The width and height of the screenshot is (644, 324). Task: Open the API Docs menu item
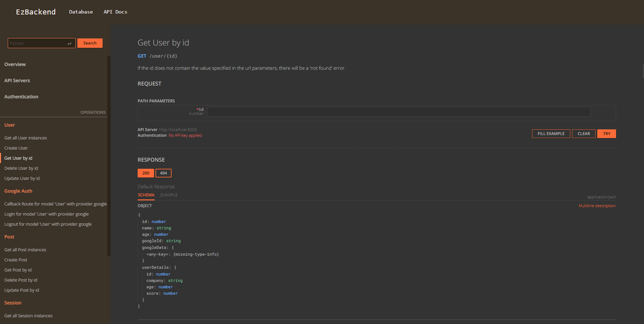tap(115, 12)
